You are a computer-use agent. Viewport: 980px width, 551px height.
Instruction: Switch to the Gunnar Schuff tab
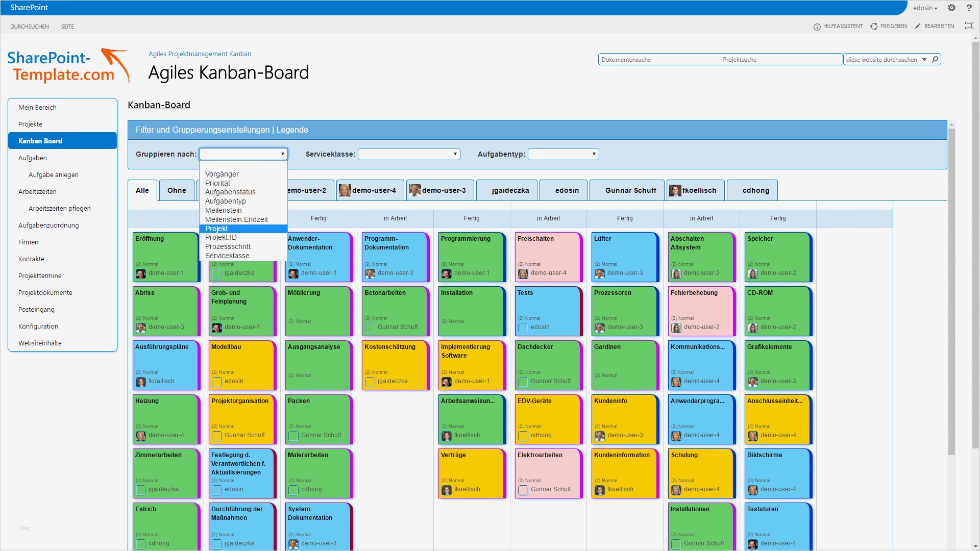pos(630,190)
